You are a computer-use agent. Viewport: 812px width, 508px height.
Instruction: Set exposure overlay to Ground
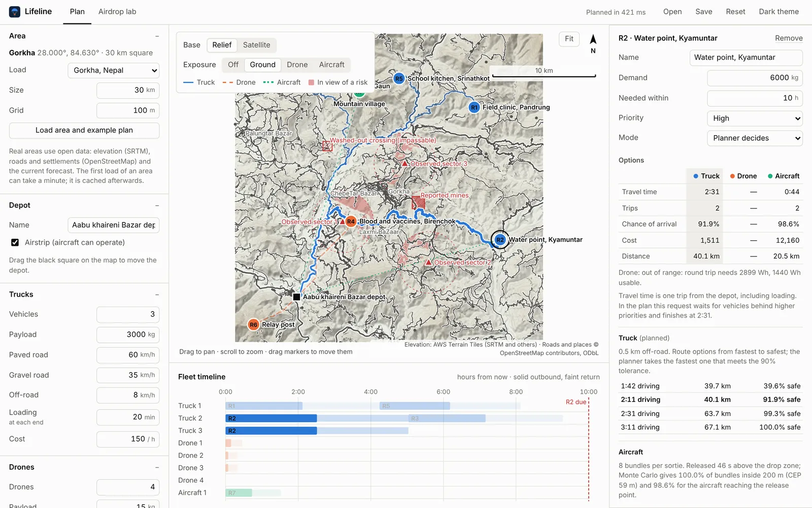click(262, 65)
